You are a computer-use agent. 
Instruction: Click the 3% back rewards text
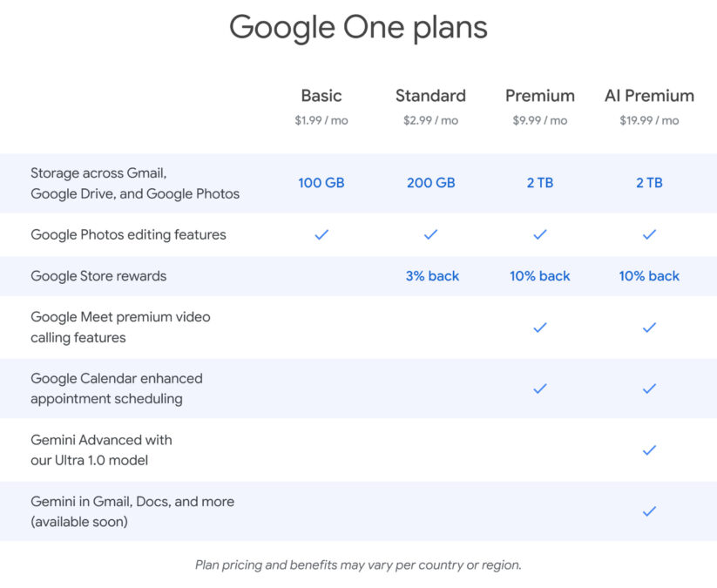[432, 276]
